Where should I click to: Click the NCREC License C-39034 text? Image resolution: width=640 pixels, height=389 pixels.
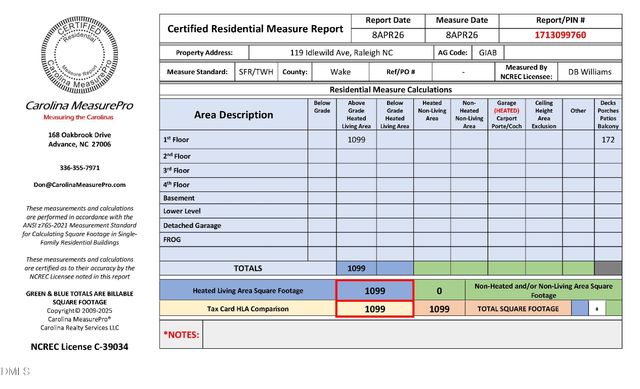click(79, 347)
